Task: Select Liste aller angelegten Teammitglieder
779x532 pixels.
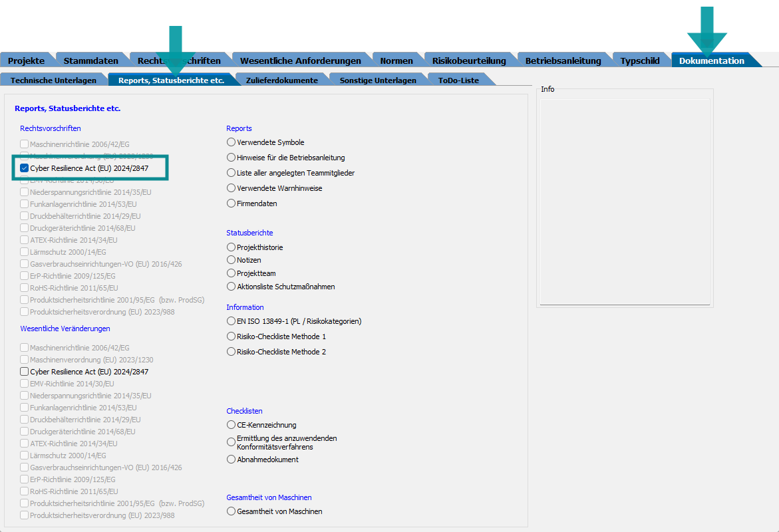Action: (232, 173)
